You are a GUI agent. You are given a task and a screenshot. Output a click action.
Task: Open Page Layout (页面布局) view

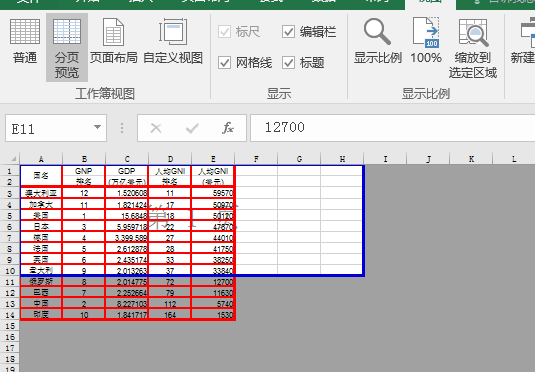coord(113,42)
